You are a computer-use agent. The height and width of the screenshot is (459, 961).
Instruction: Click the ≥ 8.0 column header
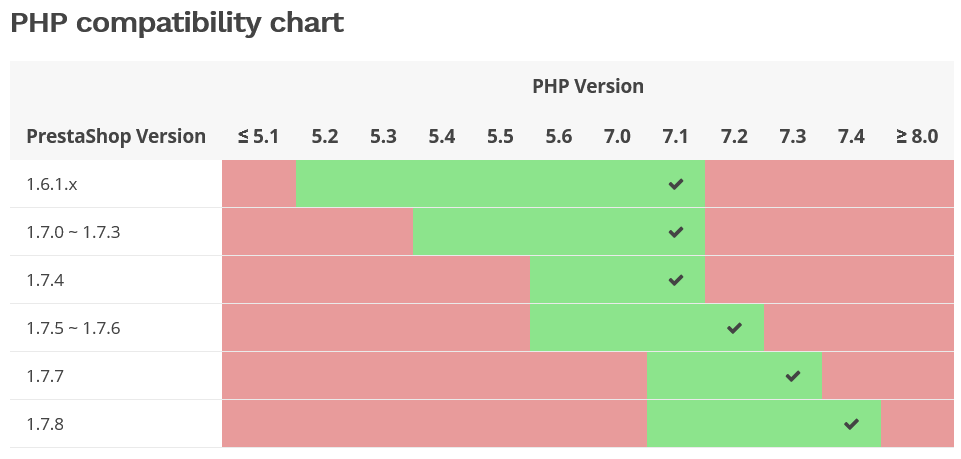point(916,136)
